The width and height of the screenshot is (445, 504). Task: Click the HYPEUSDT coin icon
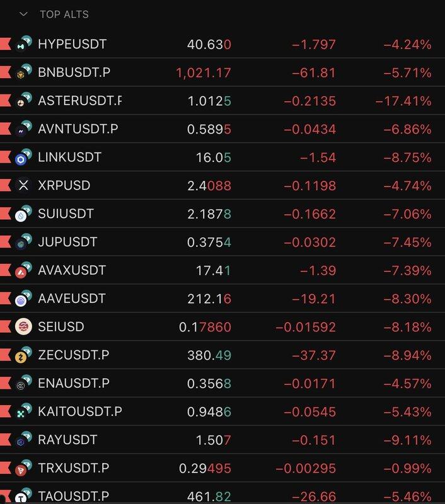tap(23, 44)
